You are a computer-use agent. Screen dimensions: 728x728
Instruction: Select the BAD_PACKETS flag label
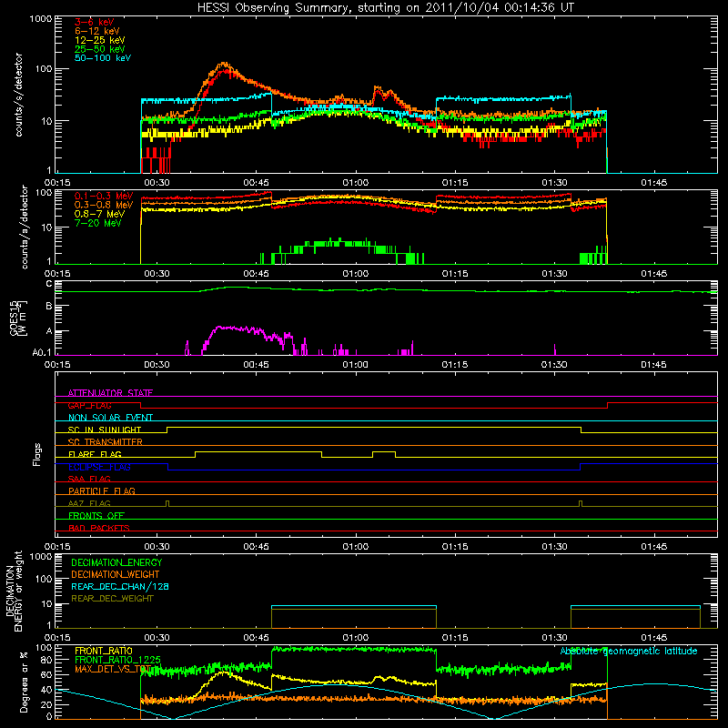click(x=99, y=528)
